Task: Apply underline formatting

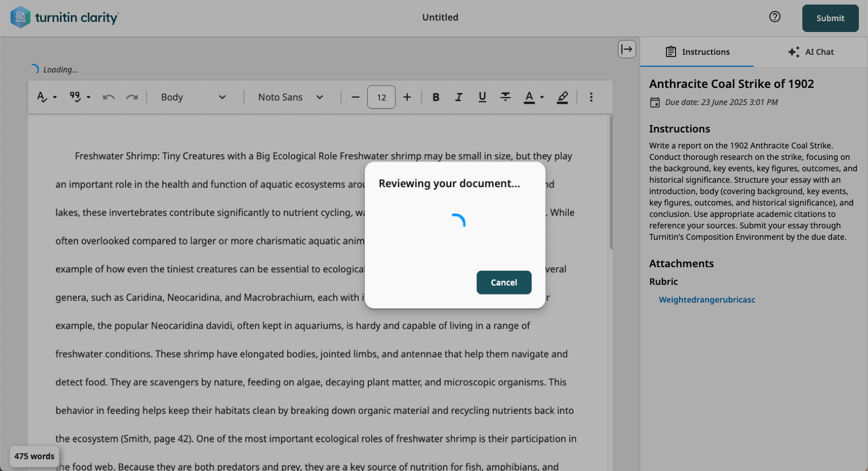Action: pyautogui.click(x=482, y=97)
